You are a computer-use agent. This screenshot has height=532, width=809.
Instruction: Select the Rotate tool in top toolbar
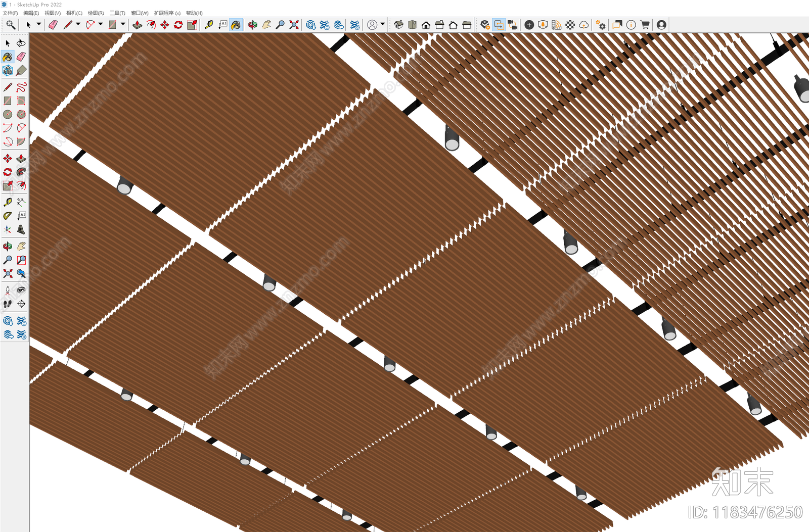click(x=178, y=24)
